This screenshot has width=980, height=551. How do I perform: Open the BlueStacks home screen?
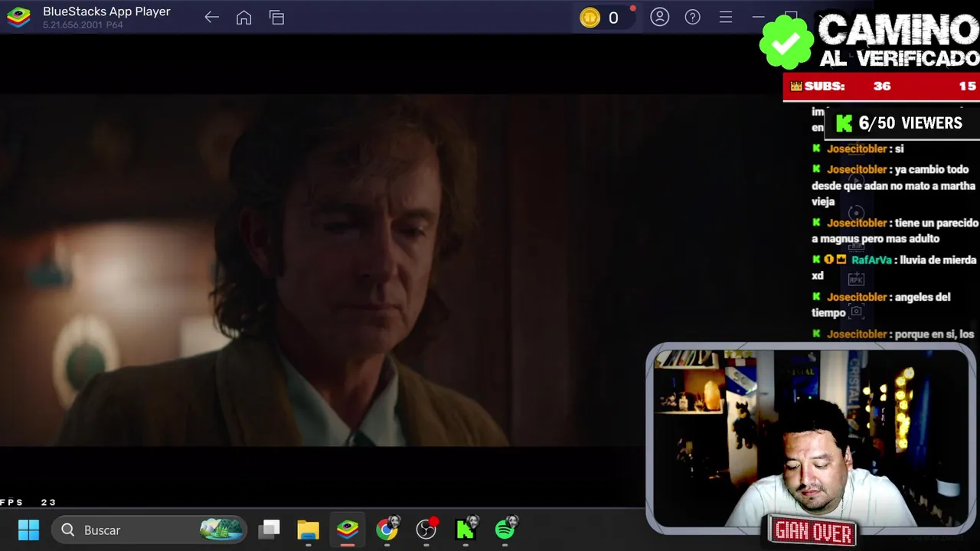243,18
